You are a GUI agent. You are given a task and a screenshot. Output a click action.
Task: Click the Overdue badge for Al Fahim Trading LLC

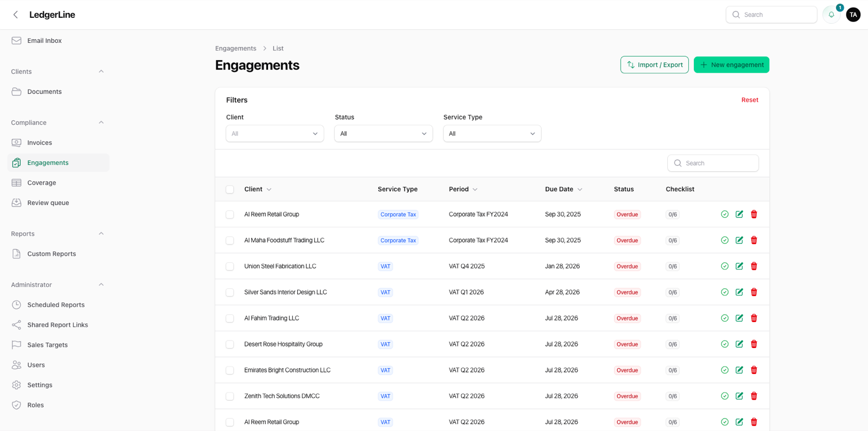627,318
